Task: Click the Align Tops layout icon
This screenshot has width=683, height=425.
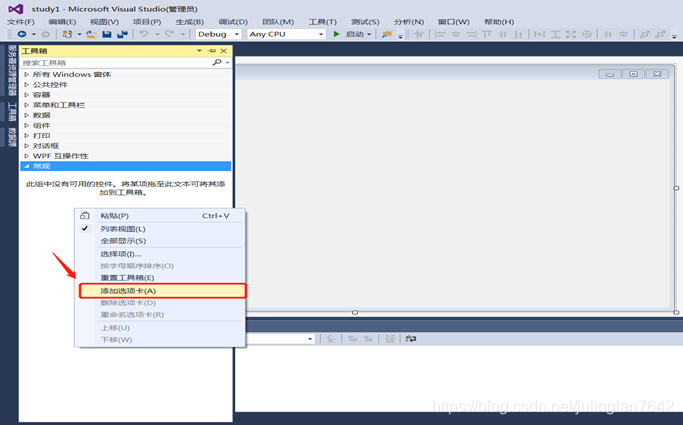Action: point(487,34)
